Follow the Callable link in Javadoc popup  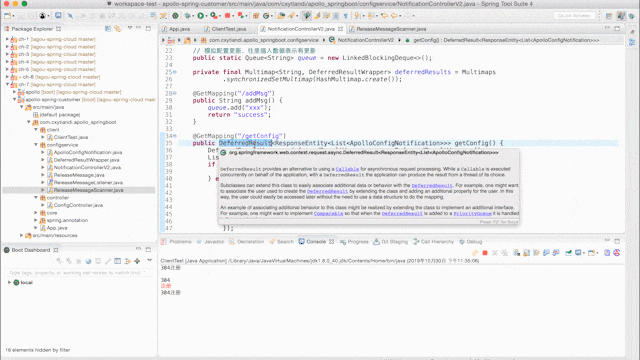click(x=347, y=169)
